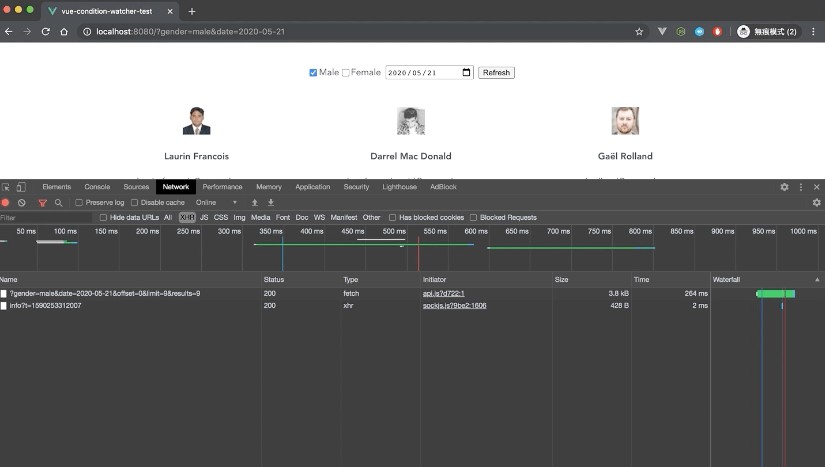
Task: Open the api.js?d722:1 initiator link
Action: click(444, 293)
